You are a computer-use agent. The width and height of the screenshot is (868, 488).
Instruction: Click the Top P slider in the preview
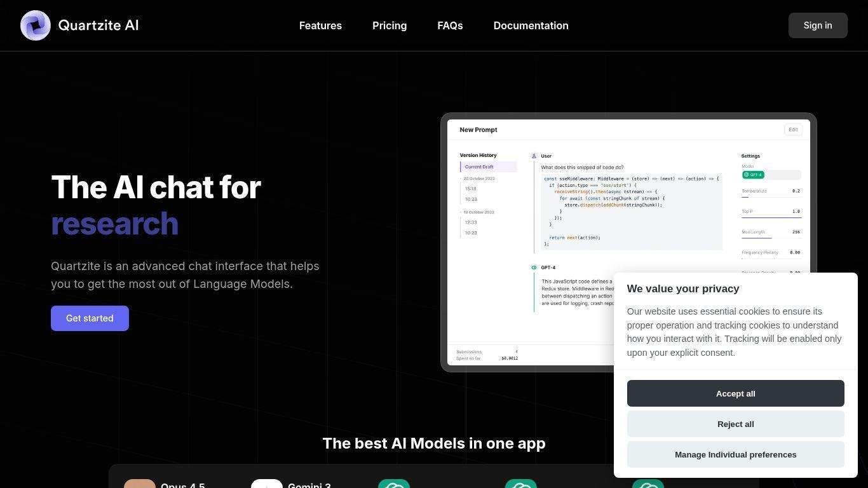771,217
